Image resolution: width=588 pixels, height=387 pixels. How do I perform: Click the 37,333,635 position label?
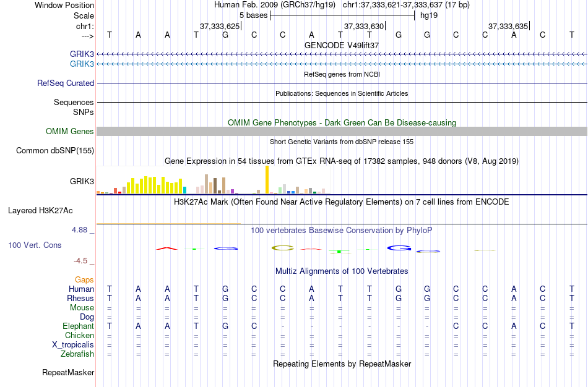coord(508,26)
